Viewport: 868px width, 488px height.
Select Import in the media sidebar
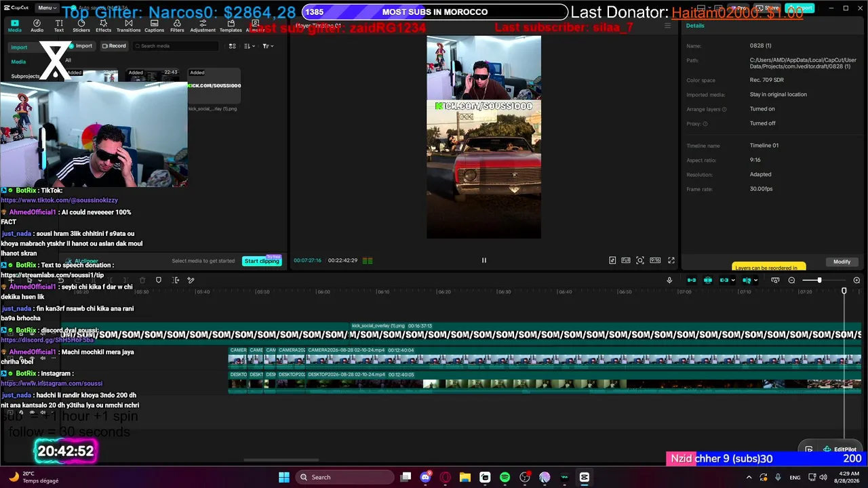tap(19, 47)
